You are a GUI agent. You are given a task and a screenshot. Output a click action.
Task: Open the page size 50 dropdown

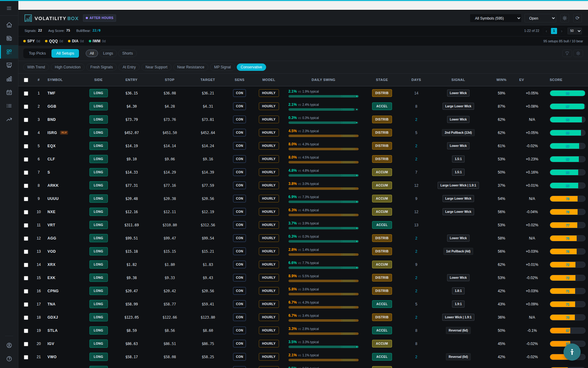575,31
